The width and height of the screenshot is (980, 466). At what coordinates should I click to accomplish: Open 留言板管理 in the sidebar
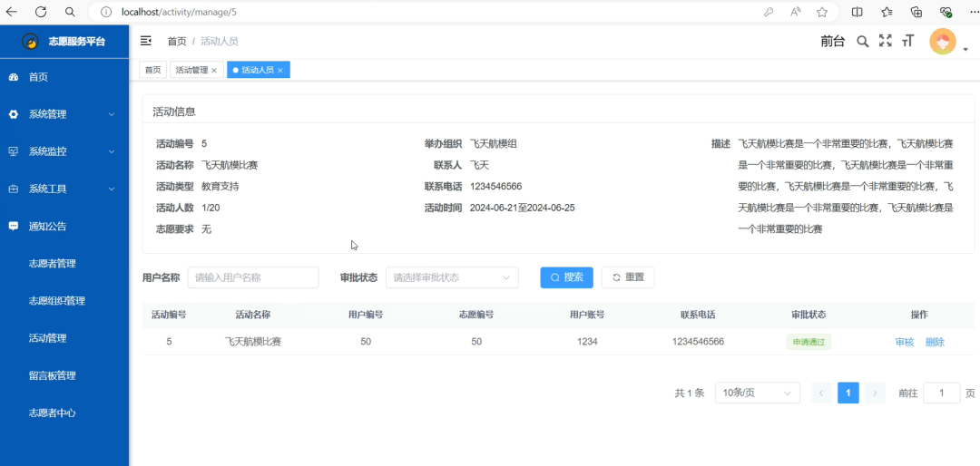coord(53,376)
